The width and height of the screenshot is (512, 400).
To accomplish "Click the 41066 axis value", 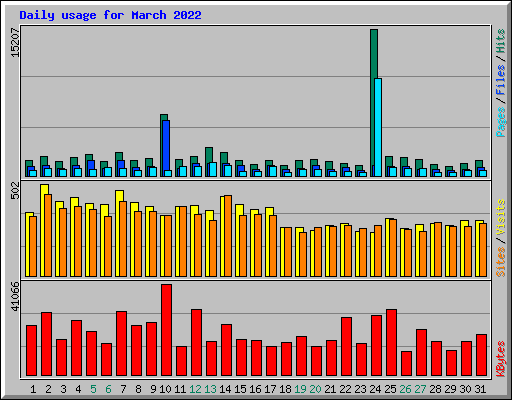I will tap(15, 296).
